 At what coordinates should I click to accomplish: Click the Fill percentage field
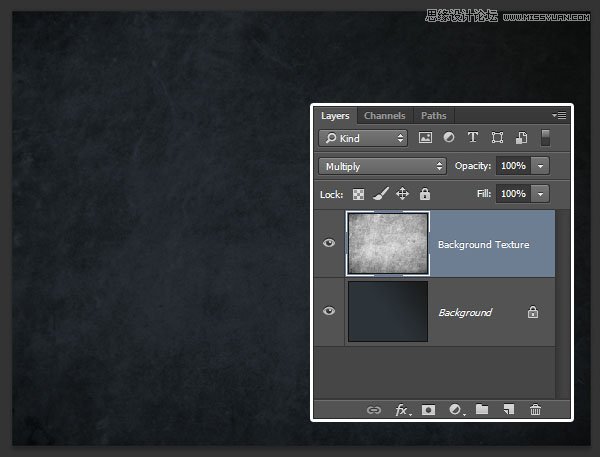tap(512, 194)
